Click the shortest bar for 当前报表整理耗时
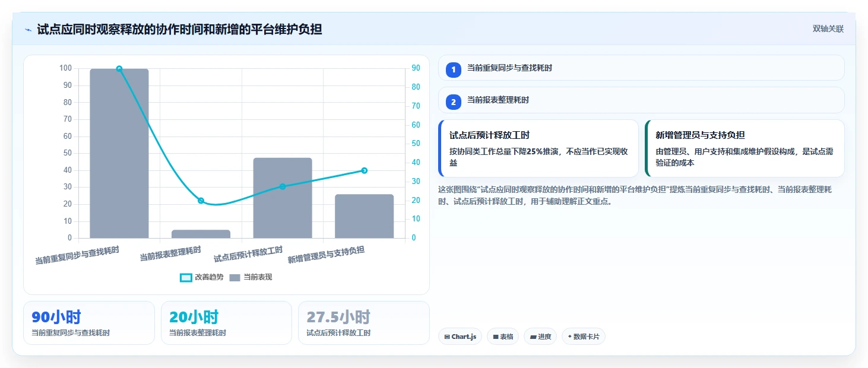868x368 pixels. tap(201, 234)
